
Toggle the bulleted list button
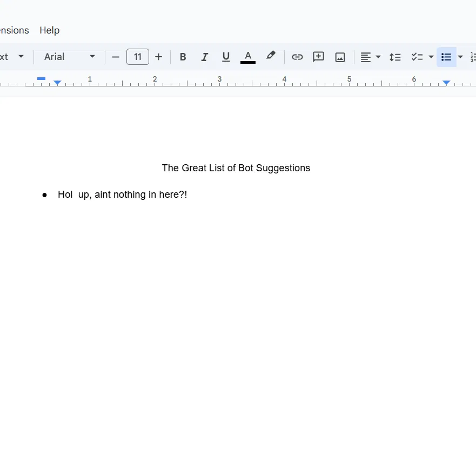[446, 57]
